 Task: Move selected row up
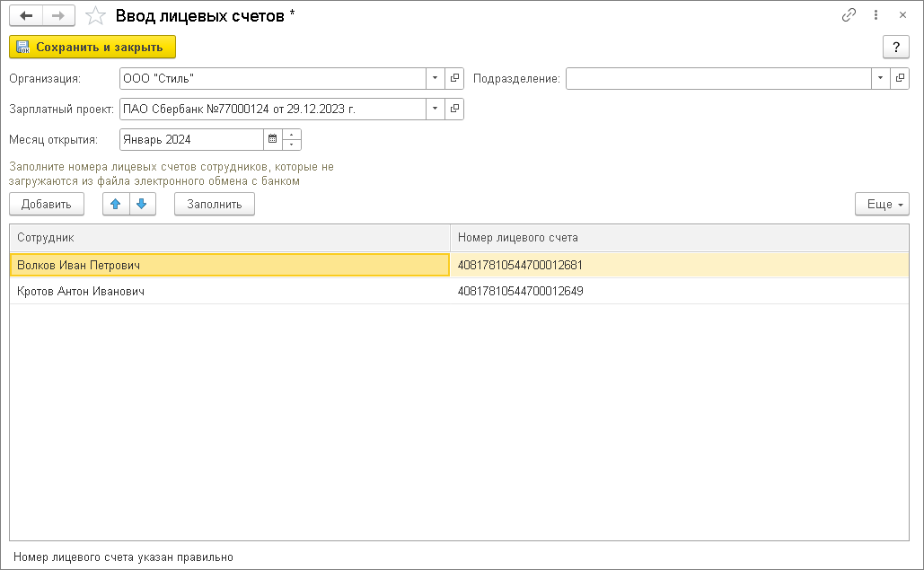(x=115, y=204)
